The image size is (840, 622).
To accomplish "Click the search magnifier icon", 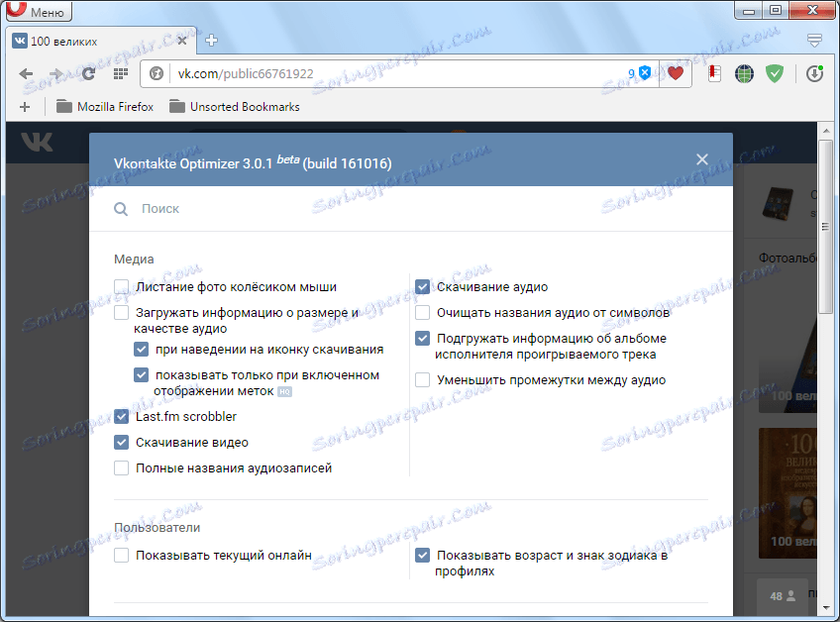I will pyautogui.click(x=121, y=209).
